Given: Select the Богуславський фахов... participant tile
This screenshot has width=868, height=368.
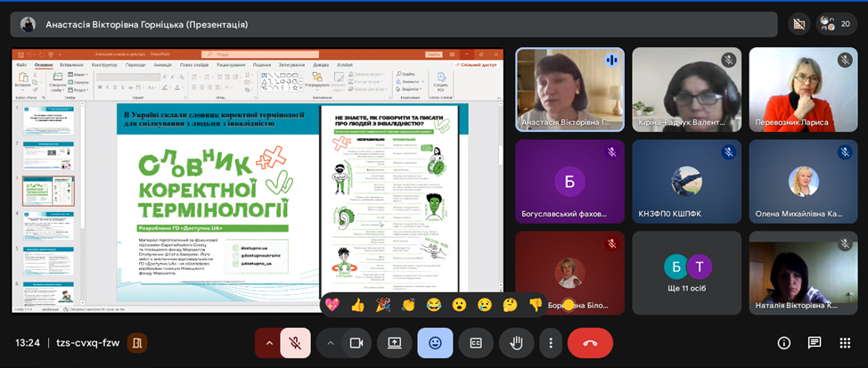Looking at the screenshot, I should pyautogui.click(x=569, y=181).
